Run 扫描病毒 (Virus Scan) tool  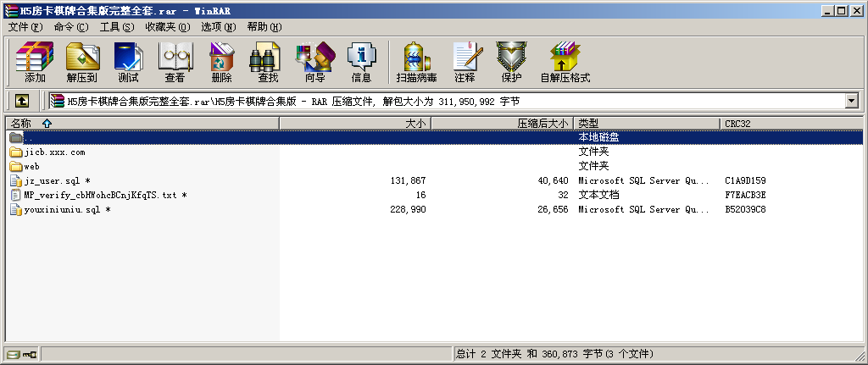(416, 62)
